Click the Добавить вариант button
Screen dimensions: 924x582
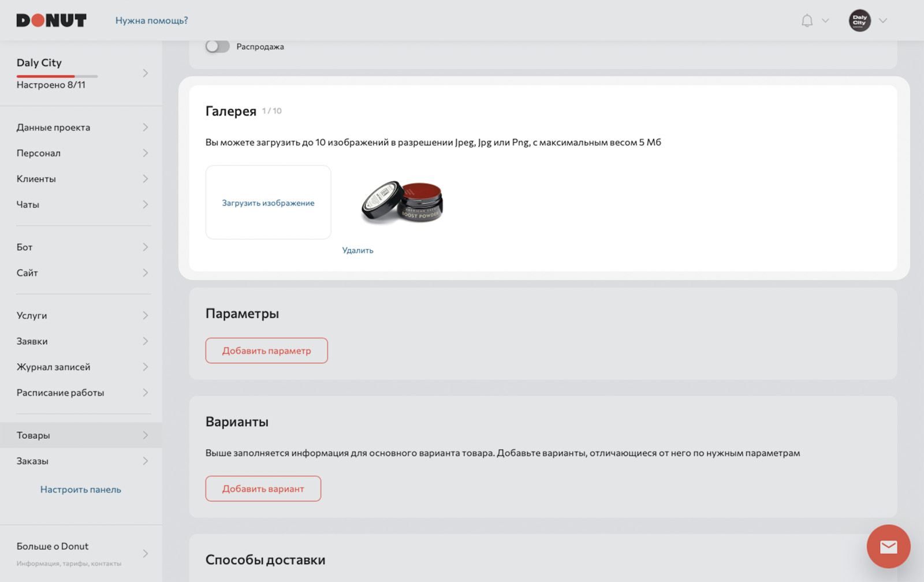point(263,488)
